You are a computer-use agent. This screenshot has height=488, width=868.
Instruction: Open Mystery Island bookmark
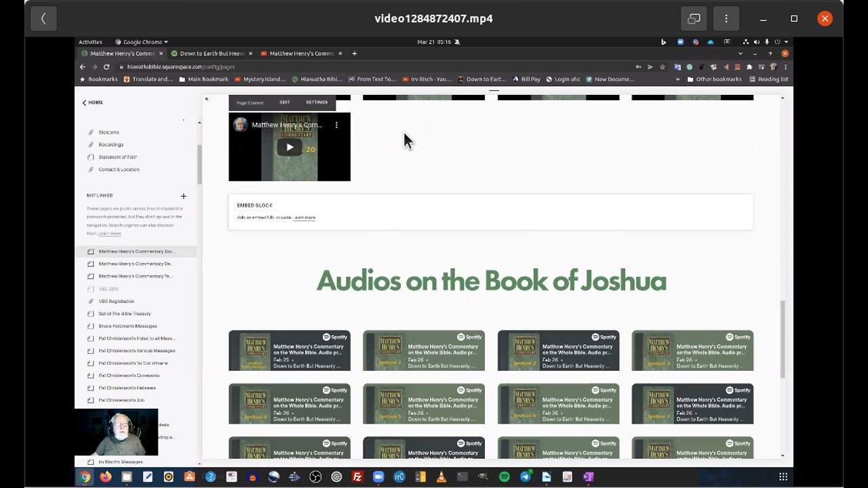pos(260,79)
